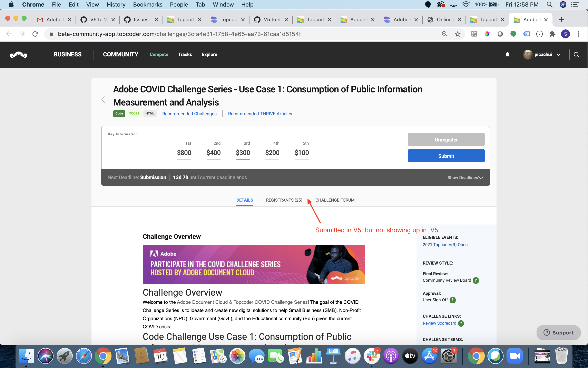This screenshot has height=368, width=588.
Task: Bookmark this page with the star icon
Action: [x=458, y=34]
